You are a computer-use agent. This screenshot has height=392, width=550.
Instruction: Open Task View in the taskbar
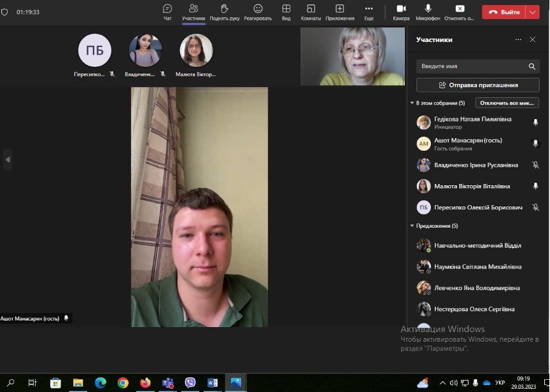coord(32,382)
